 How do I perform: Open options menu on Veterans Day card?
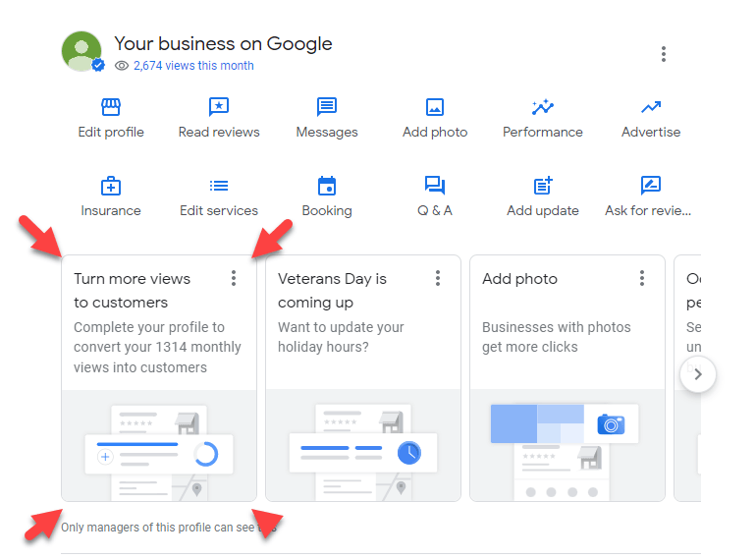tap(438, 279)
